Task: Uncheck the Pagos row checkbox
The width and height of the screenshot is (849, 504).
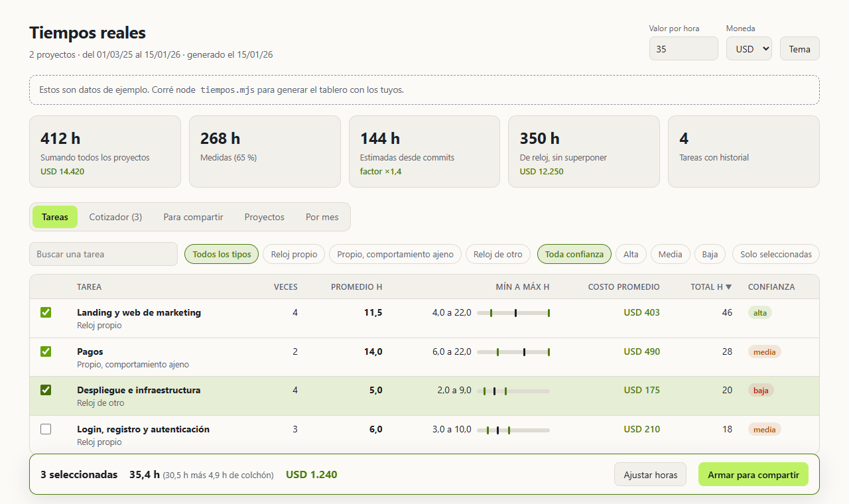Action: click(46, 351)
